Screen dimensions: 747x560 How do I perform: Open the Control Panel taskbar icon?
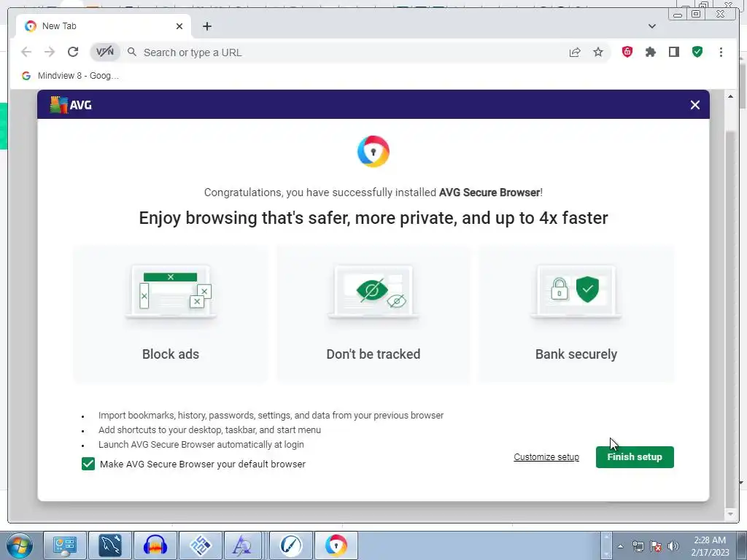click(x=65, y=545)
